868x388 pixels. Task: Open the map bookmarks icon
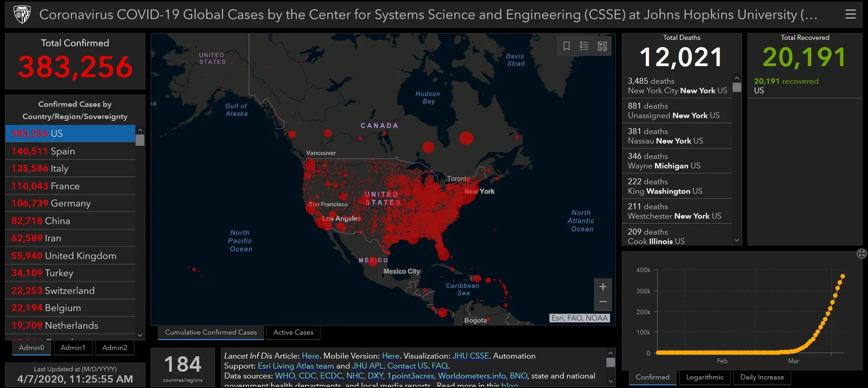tap(566, 46)
